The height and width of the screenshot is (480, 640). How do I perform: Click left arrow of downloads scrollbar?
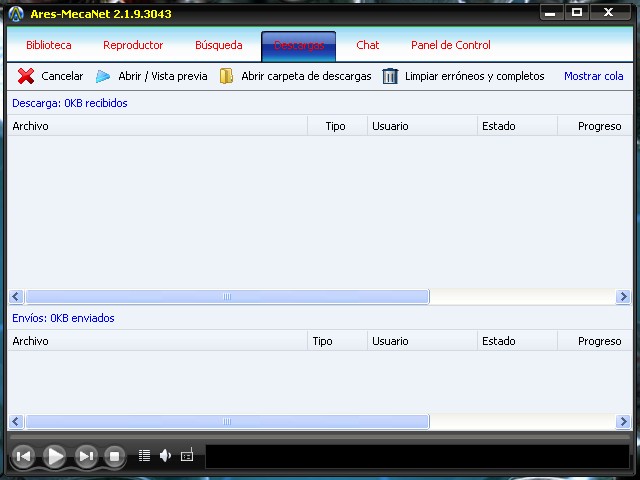(16, 296)
